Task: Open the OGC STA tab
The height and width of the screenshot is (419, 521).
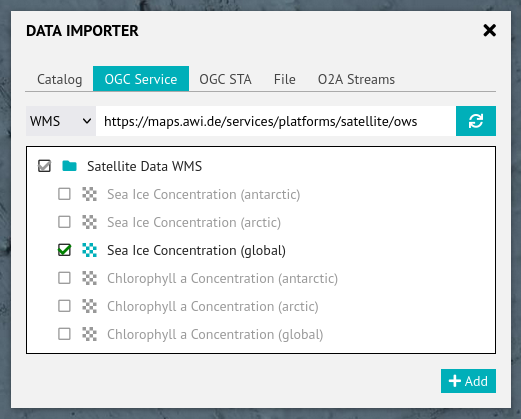Action: [225, 79]
